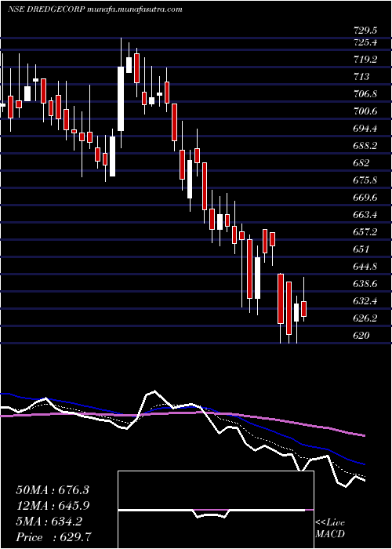Click the 632.4 price axis label
Screen dimensions: 392x549
(367, 301)
